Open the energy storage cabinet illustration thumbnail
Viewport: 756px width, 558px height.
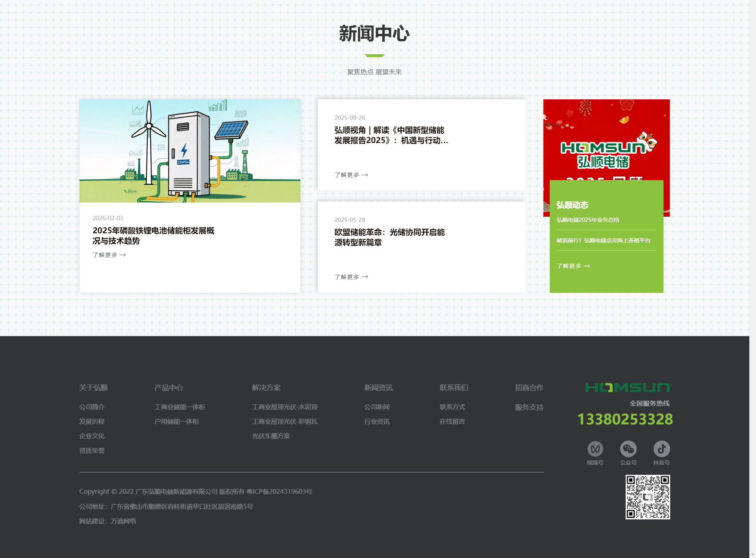(x=190, y=151)
